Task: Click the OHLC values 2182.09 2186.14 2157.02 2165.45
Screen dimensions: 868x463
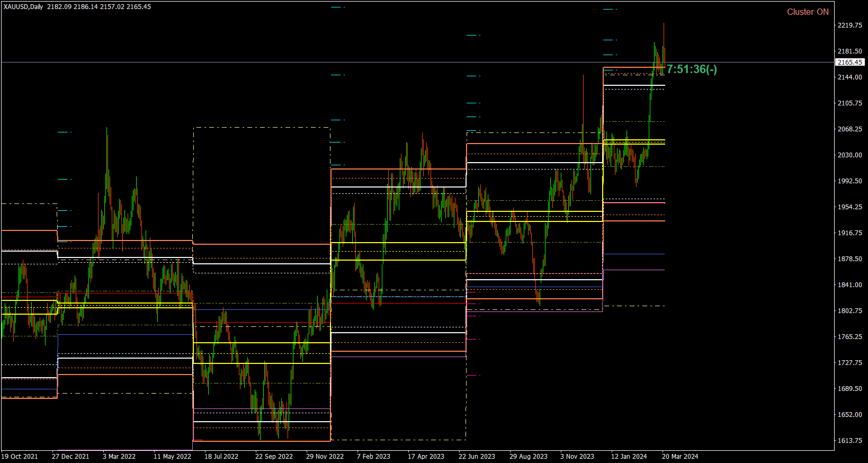Action: tap(99, 7)
